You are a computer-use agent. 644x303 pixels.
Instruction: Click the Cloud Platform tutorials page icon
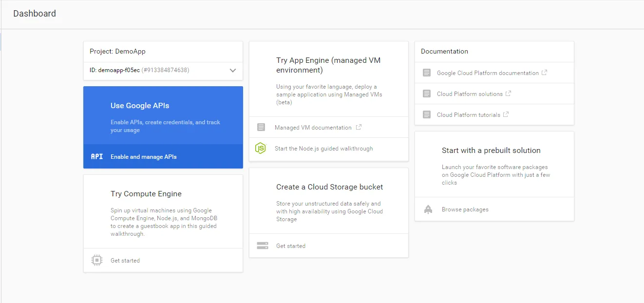(x=427, y=115)
